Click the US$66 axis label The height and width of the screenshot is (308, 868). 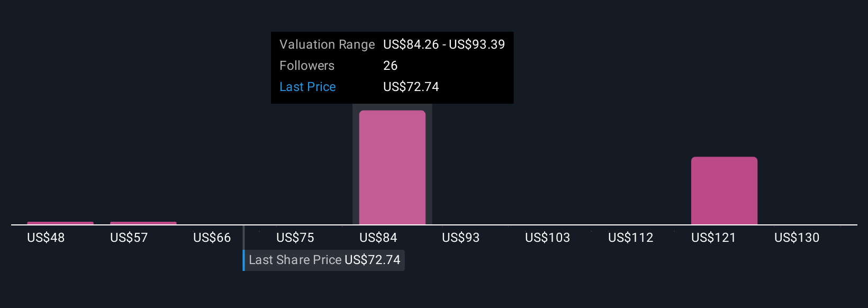click(212, 238)
